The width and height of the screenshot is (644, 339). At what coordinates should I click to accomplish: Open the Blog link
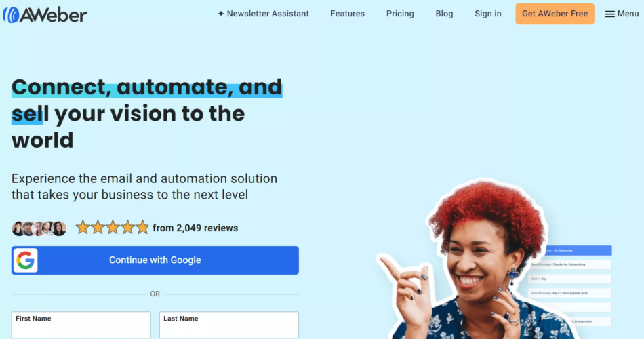(x=444, y=14)
